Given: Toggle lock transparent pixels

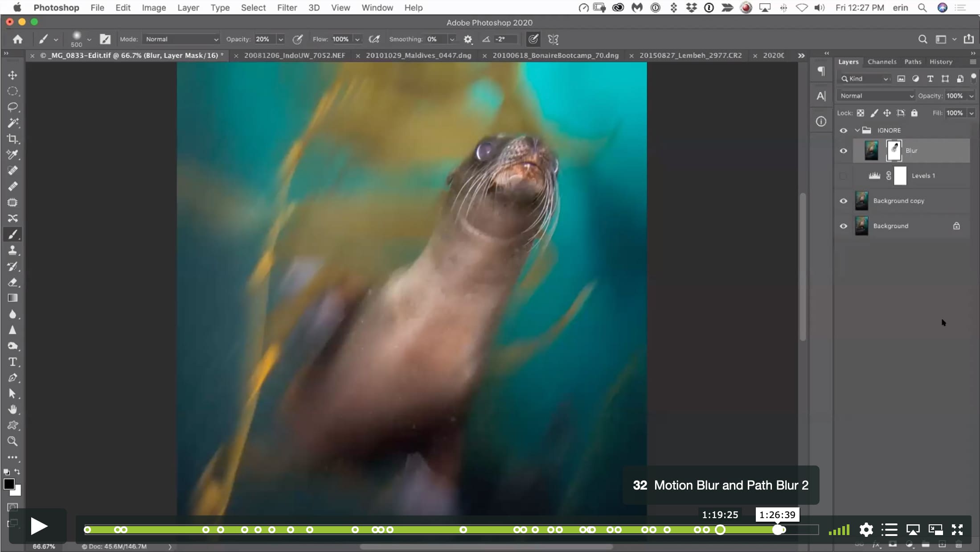Looking at the screenshot, I should pyautogui.click(x=860, y=113).
